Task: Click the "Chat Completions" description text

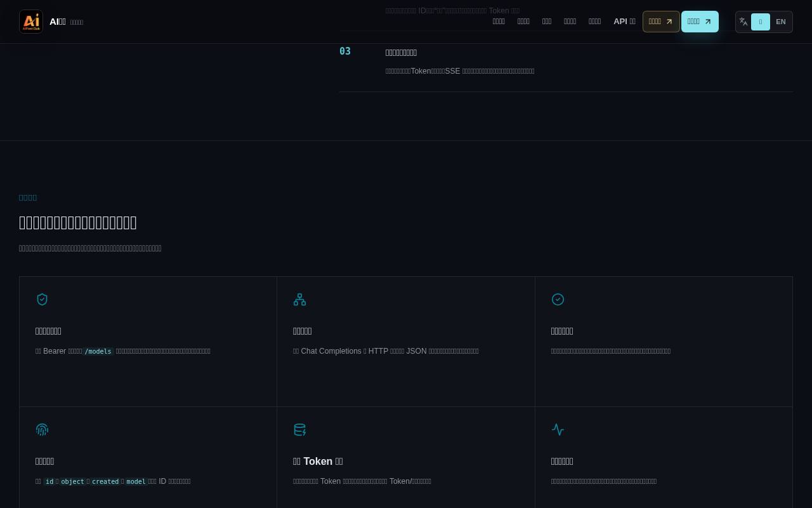Action: tap(331, 351)
